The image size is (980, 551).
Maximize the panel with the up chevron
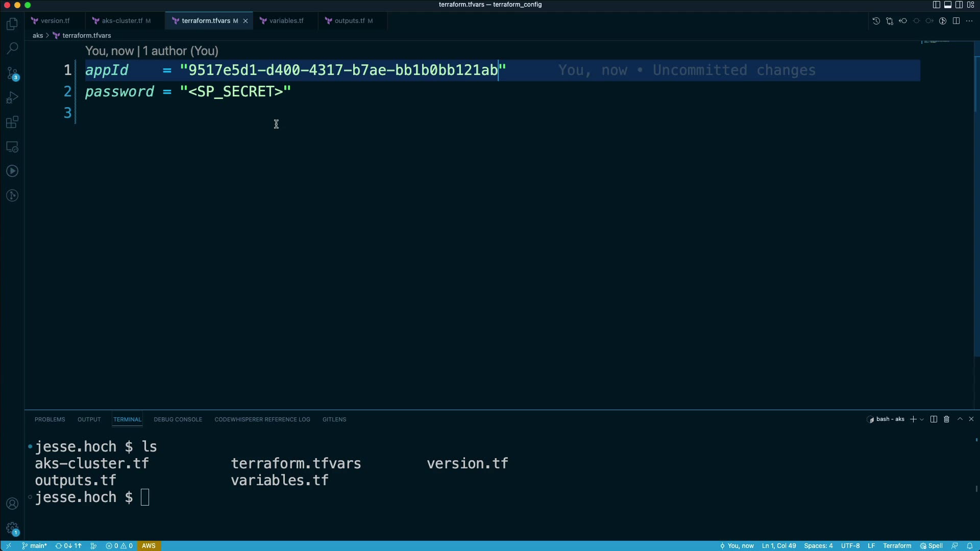click(960, 419)
